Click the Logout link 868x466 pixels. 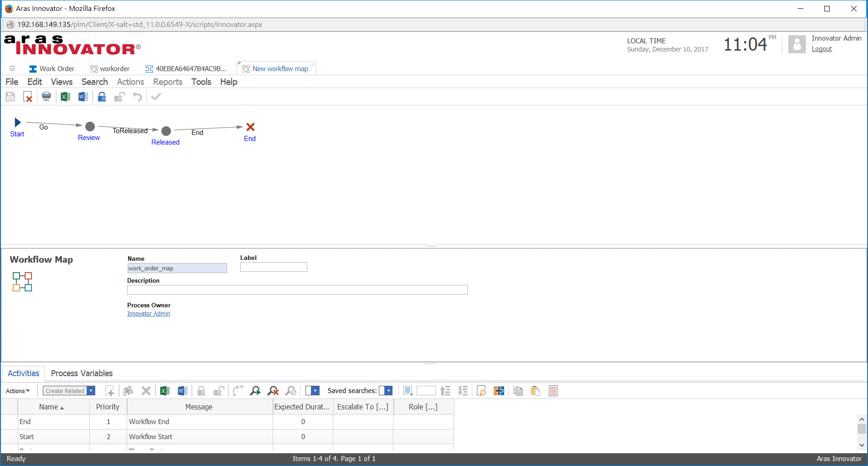click(x=821, y=49)
